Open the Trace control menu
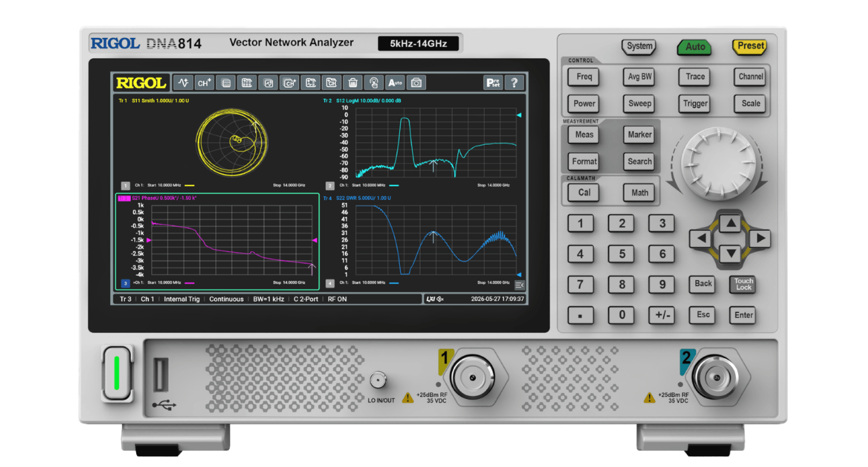868x467 pixels. coord(695,77)
